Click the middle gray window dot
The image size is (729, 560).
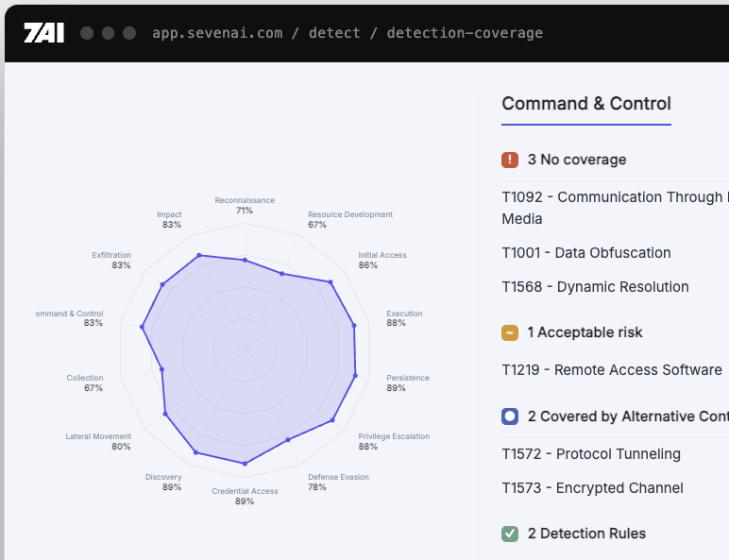109,33
